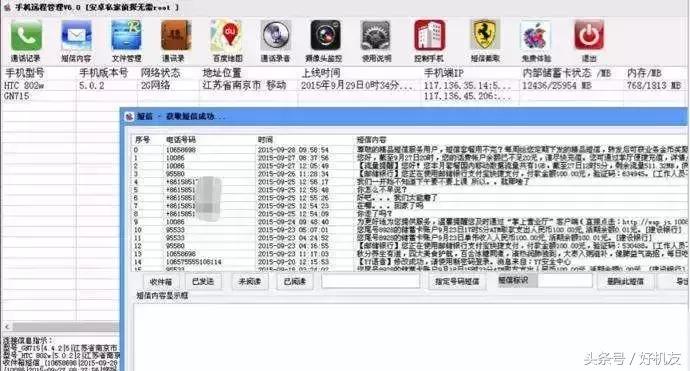This screenshot has width=690, height=371.
Task: Click the 电话号码 column header in SMS list
Action: pyautogui.click(x=181, y=140)
